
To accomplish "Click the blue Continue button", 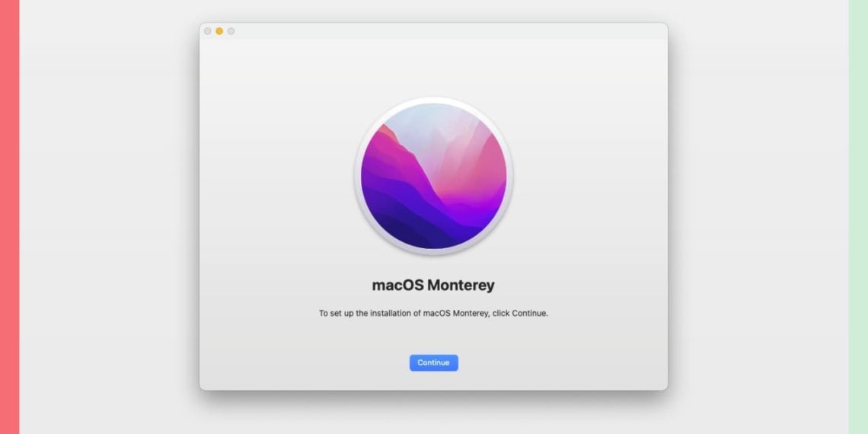I will [433, 362].
